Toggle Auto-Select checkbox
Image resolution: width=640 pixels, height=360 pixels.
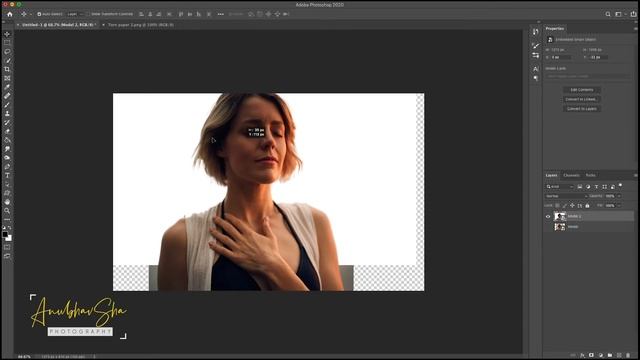pyautogui.click(x=39, y=14)
